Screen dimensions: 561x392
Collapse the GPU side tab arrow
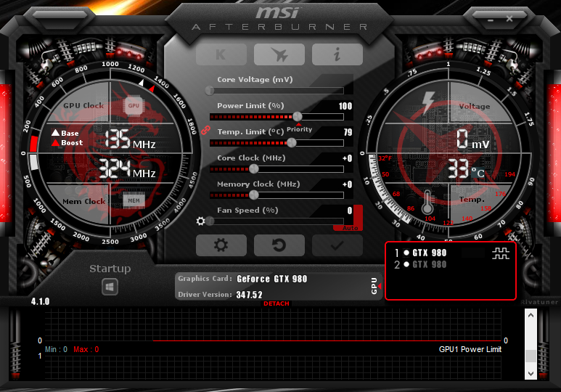pos(380,286)
